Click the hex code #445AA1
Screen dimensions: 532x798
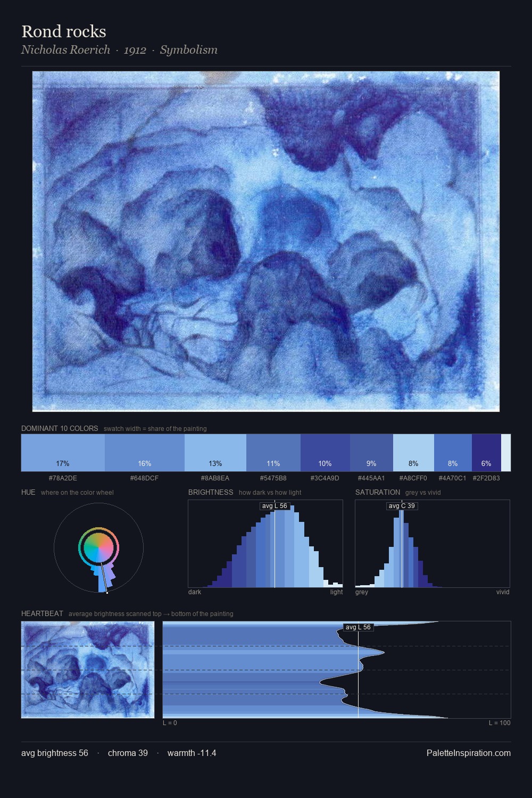tap(371, 478)
